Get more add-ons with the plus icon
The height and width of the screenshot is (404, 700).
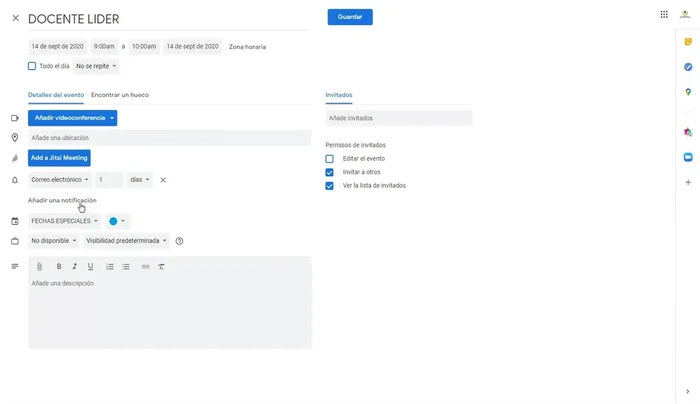click(x=688, y=182)
